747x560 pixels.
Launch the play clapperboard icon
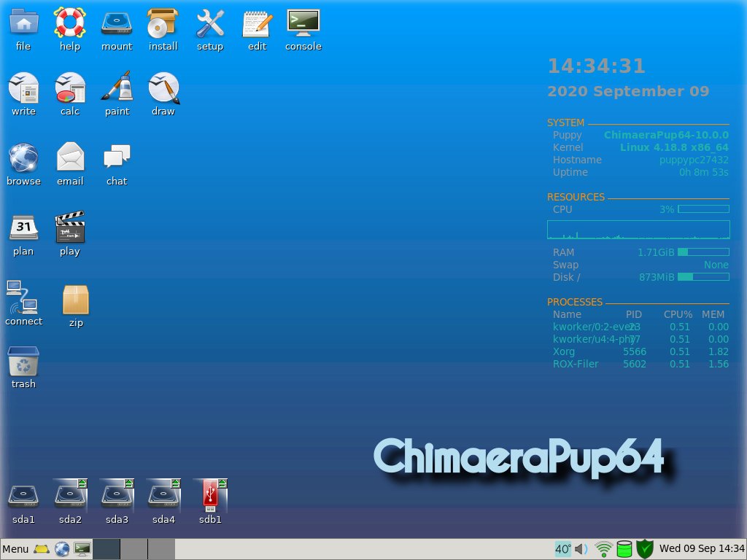(70, 227)
